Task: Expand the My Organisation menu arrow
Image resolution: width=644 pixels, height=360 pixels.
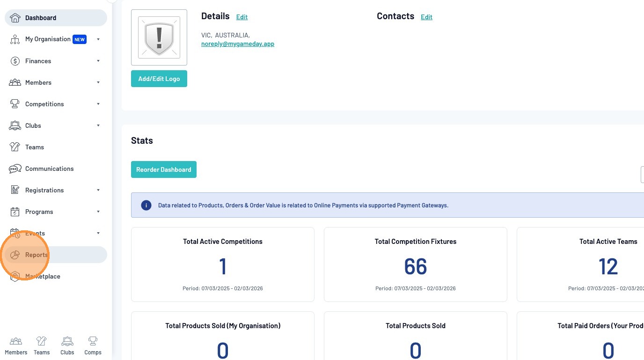Action: 98,39
